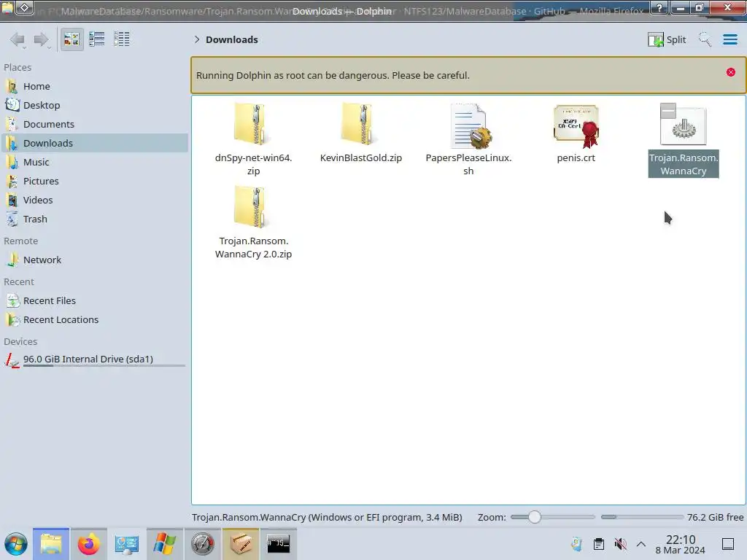Open the window menu icon in title bar
Viewport: 747px width, 560px height.
pos(7,7)
